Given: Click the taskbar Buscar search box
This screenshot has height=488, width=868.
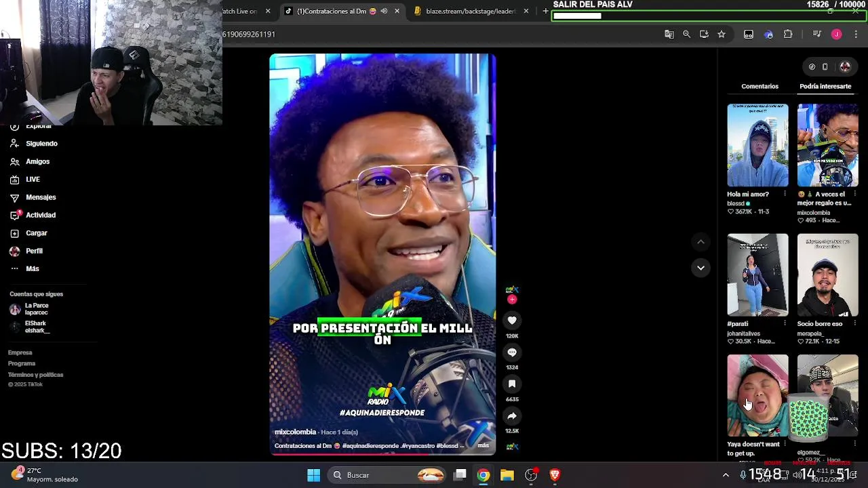Looking at the screenshot, I should tap(387, 475).
